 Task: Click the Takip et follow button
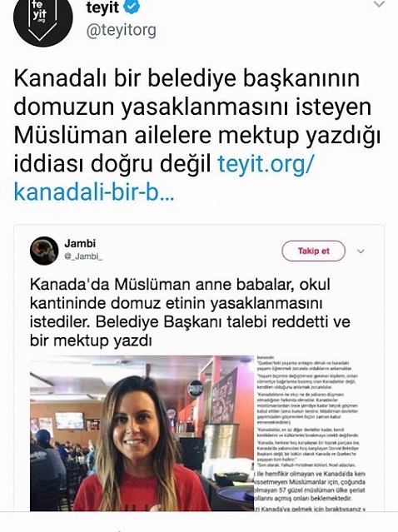click(x=313, y=251)
